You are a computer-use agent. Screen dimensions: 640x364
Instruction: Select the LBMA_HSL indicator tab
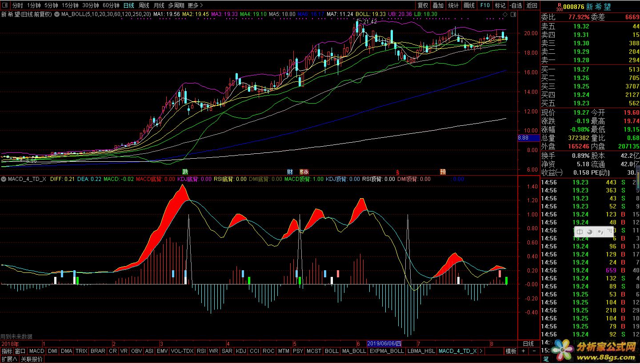421,351
